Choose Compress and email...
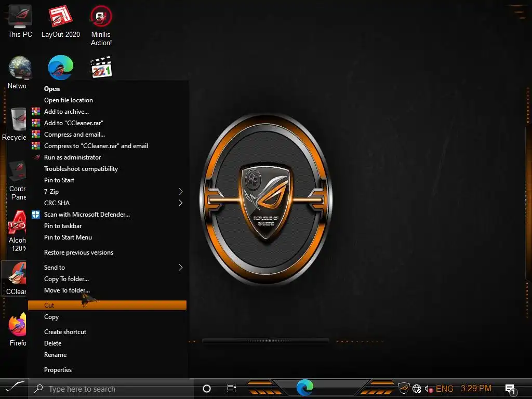Screen dimensions: 532x399 [x=107, y=135]
